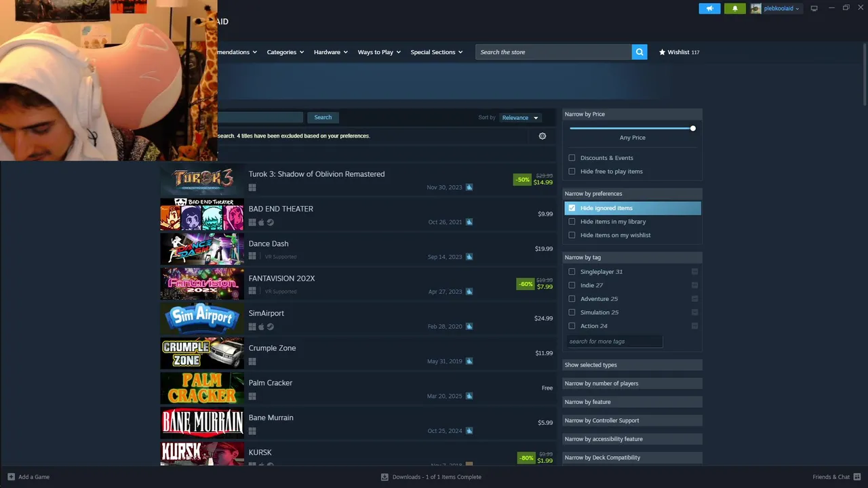Click inside the Search the store field

point(554,52)
